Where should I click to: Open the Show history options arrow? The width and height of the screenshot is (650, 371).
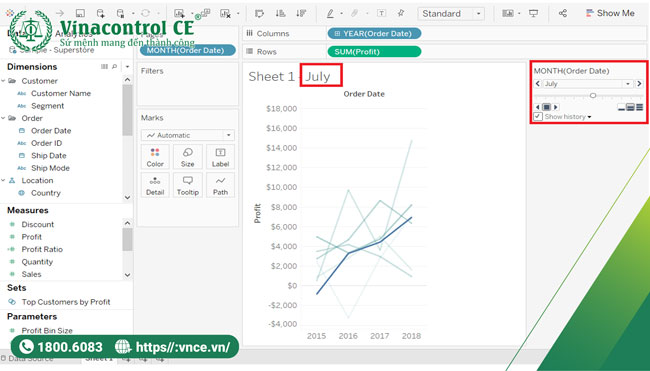[x=589, y=117]
